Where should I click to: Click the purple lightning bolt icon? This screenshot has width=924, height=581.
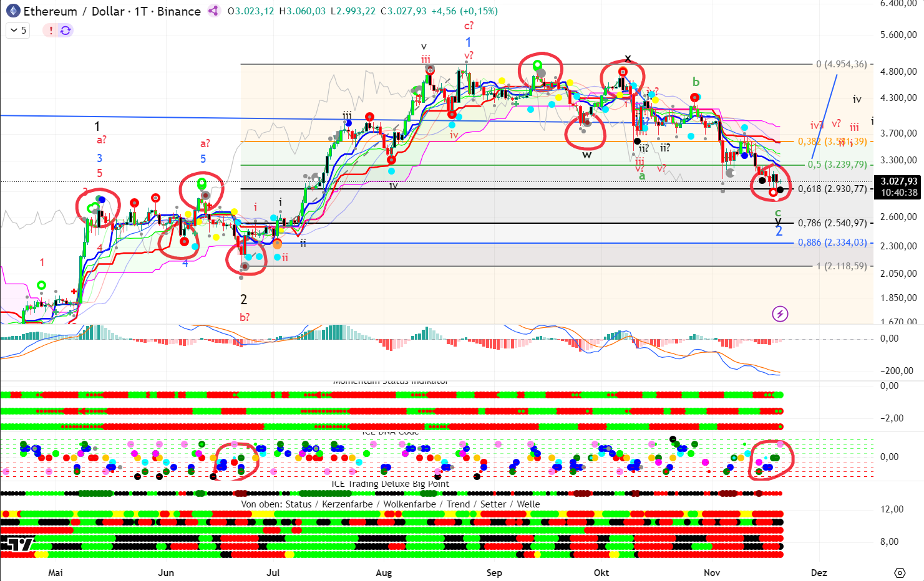[x=780, y=314]
